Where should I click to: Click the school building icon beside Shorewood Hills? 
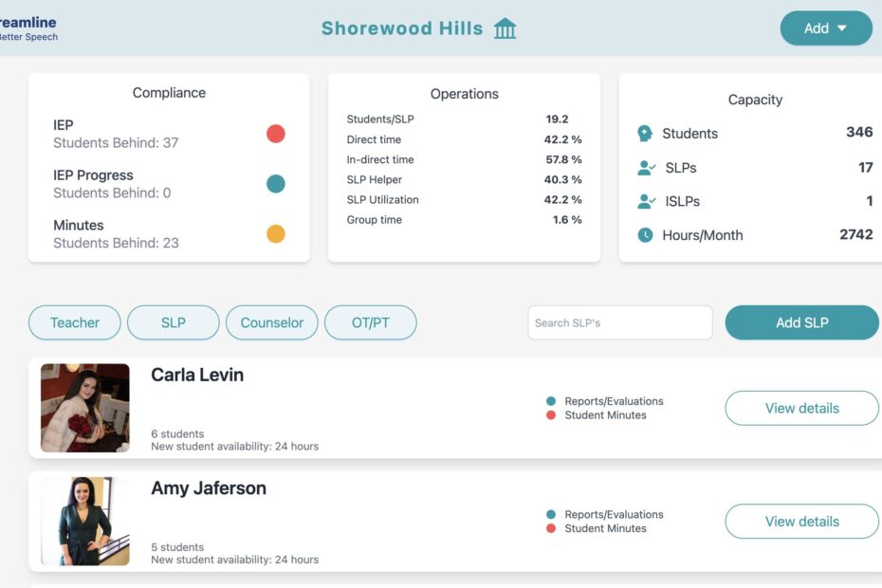(505, 28)
